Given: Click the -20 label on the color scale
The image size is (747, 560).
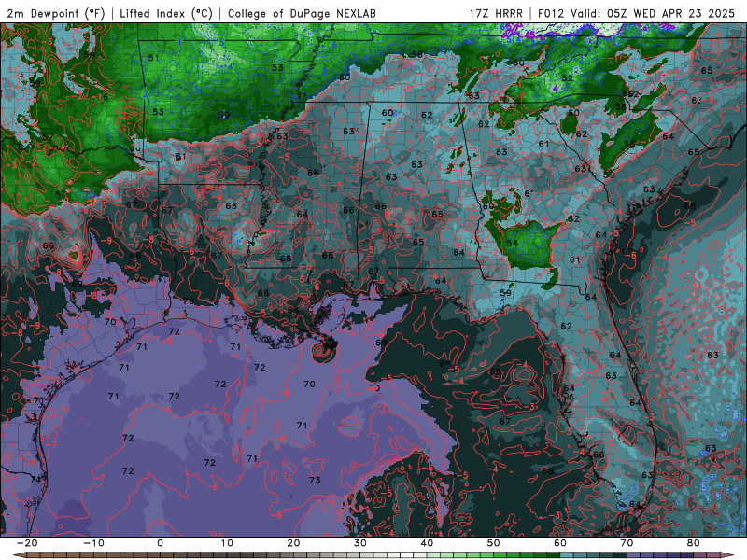Looking at the screenshot, I should [x=26, y=543].
